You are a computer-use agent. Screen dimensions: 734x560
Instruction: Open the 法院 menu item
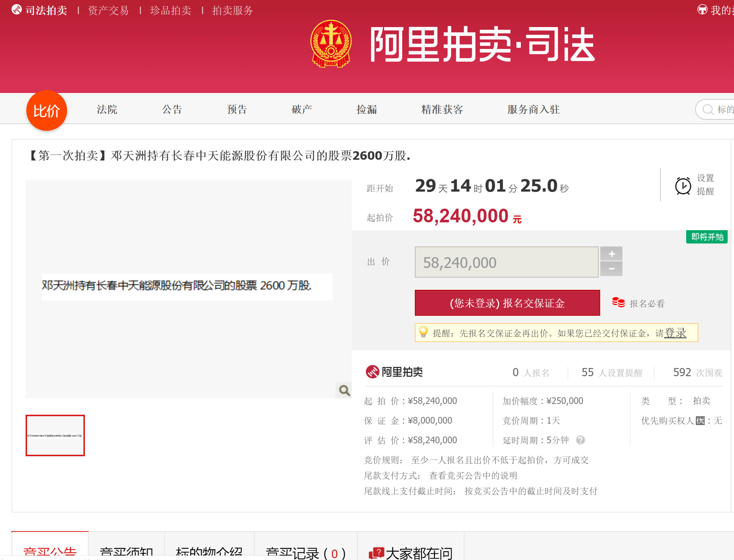(107, 109)
